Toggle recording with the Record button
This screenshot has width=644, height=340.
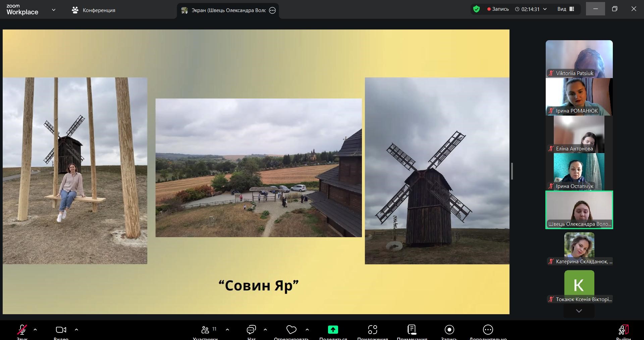point(449,330)
